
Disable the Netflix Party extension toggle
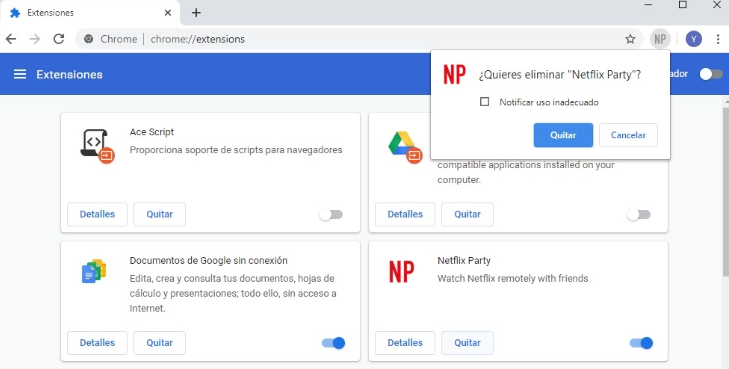pyautogui.click(x=641, y=343)
